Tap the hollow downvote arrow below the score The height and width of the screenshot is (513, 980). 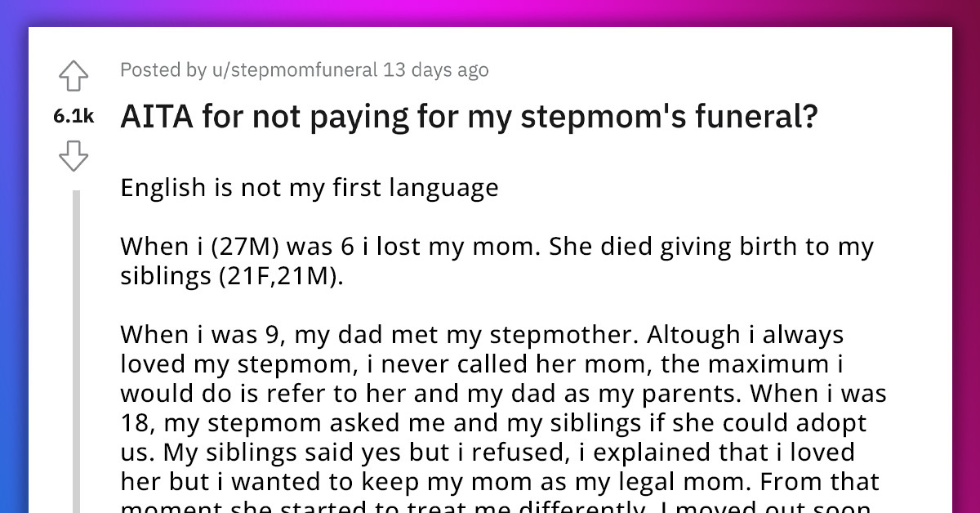coord(73,156)
